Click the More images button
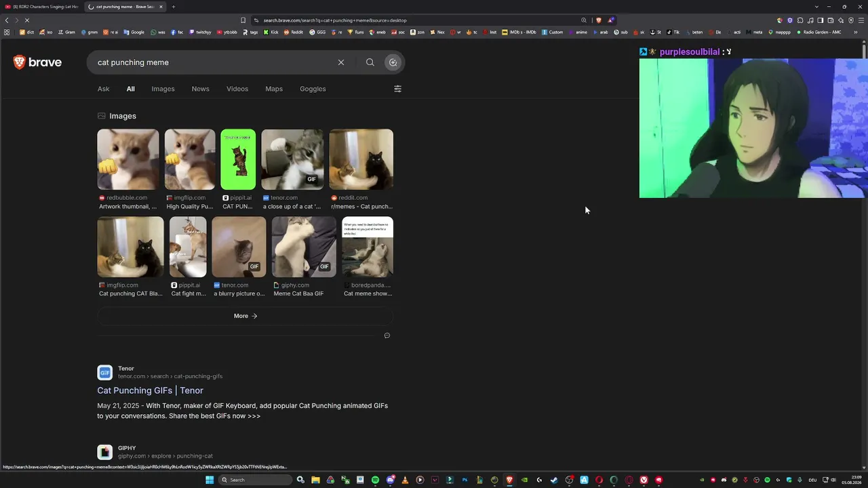This screenshot has width=868, height=488. pos(245,316)
